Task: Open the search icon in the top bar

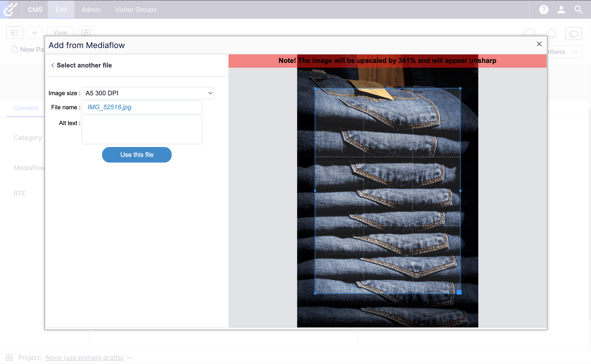Action: pyautogui.click(x=578, y=9)
